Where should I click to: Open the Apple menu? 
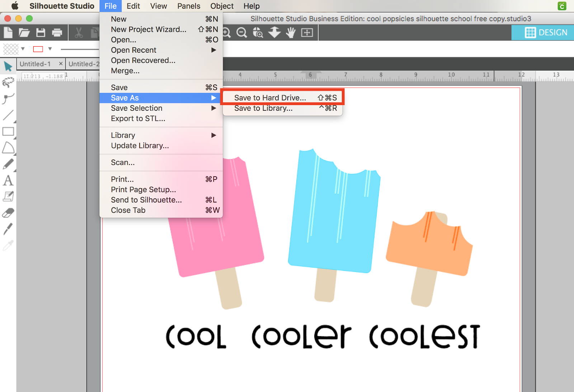(x=15, y=6)
